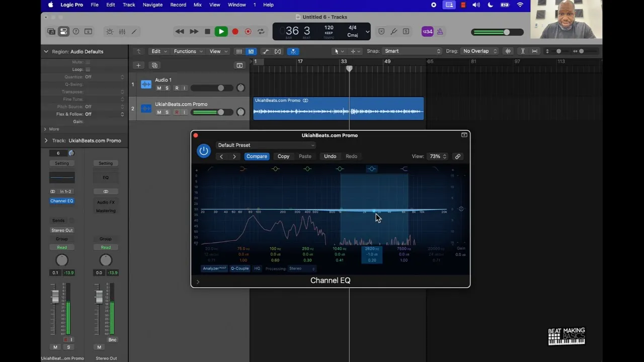Solo the UkiahBeats.com Promo track

click(167, 112)
